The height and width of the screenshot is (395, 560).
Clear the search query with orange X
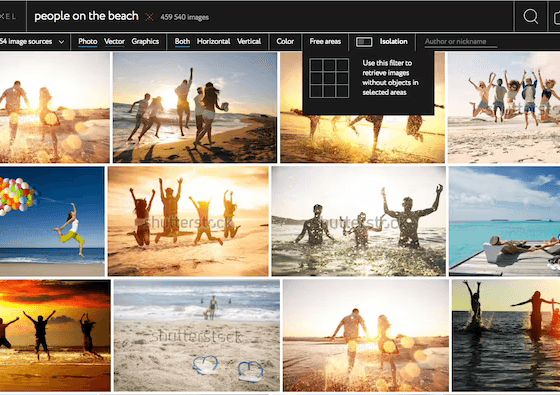click(x=149, y=17)
